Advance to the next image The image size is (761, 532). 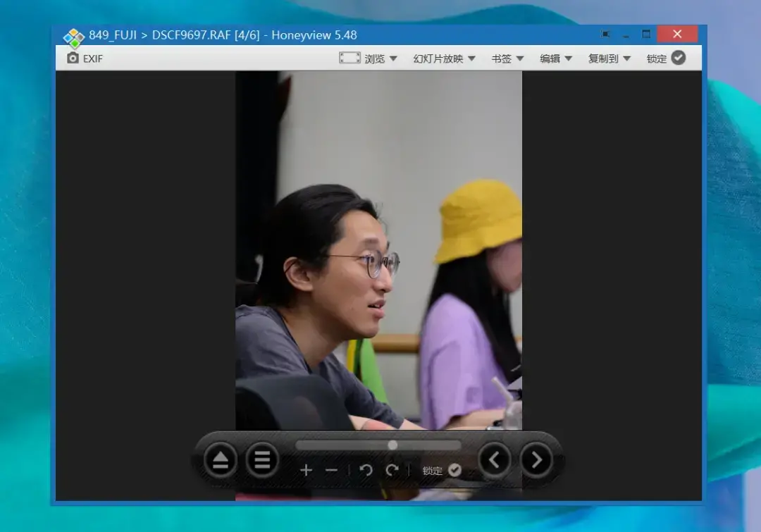point(536,461)
